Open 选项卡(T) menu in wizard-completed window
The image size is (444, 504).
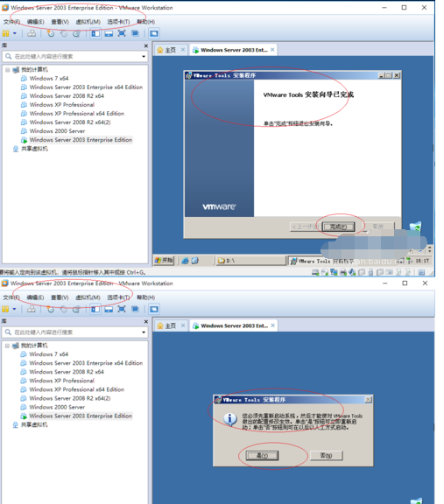click(118, 22)
